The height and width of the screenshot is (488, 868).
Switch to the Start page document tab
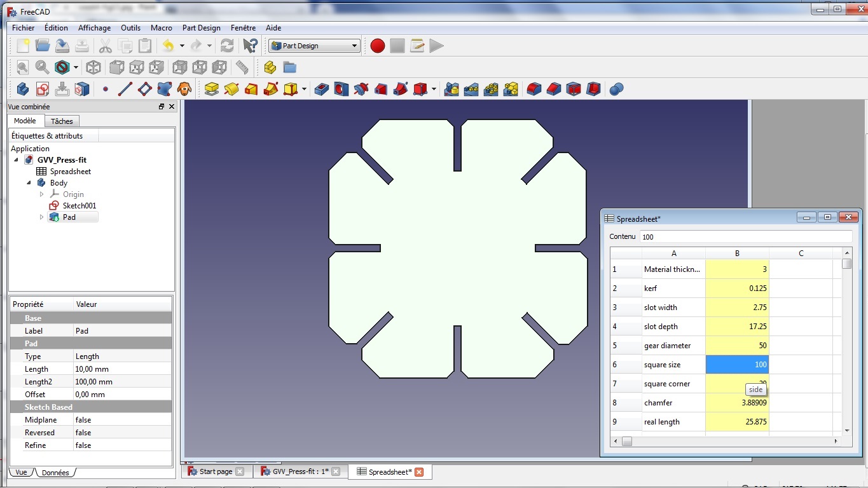(216, 471)
